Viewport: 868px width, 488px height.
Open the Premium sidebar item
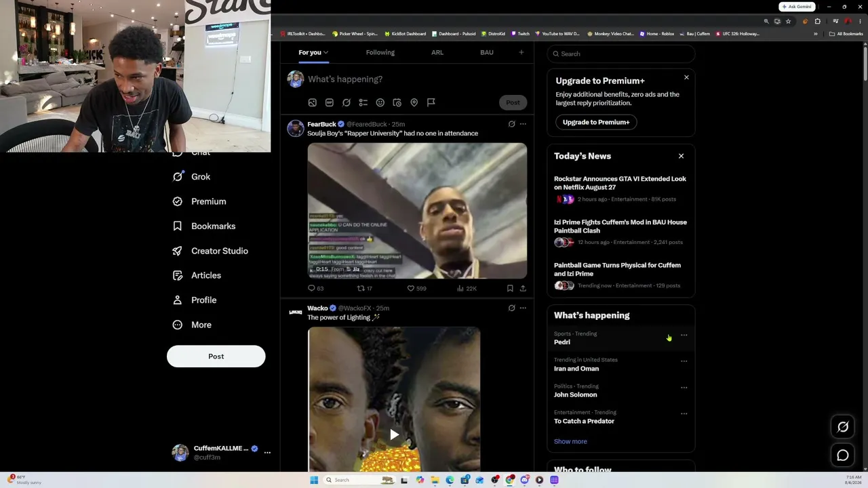[199, 201]
